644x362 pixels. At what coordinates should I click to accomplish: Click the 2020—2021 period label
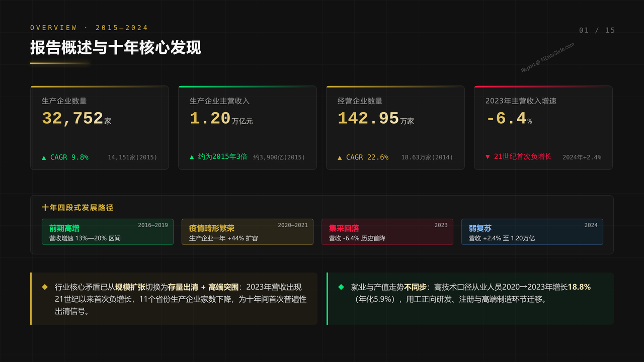coord(293,225)
